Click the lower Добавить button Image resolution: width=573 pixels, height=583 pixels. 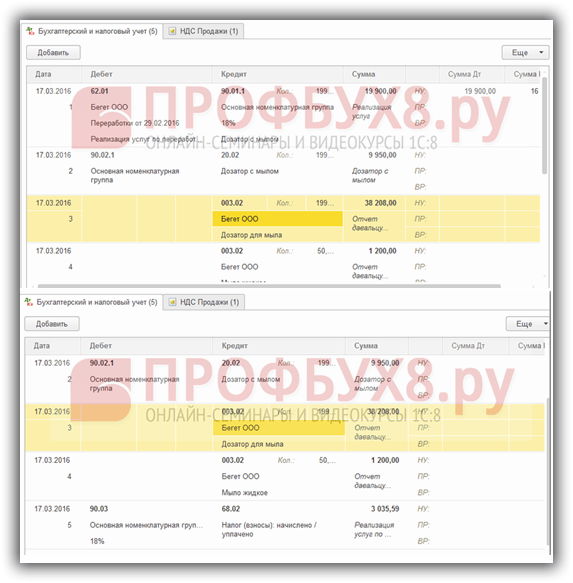tap(52, 324)
